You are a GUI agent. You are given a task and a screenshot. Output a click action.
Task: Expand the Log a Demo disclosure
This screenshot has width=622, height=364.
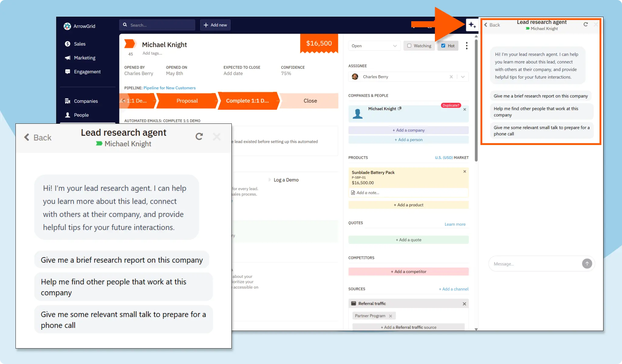coord(270,180)
